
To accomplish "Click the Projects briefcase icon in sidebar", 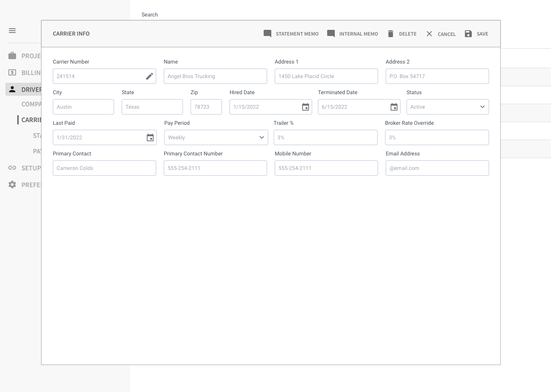I will 12,56.
